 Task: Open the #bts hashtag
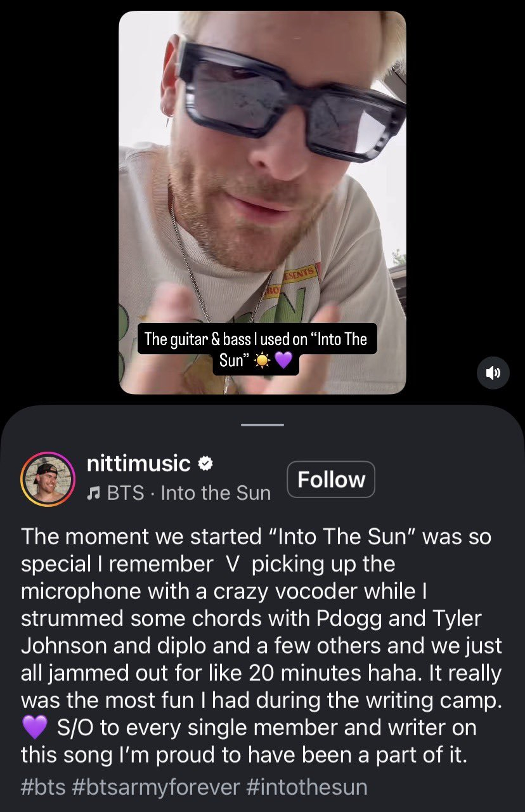point(42,787)
